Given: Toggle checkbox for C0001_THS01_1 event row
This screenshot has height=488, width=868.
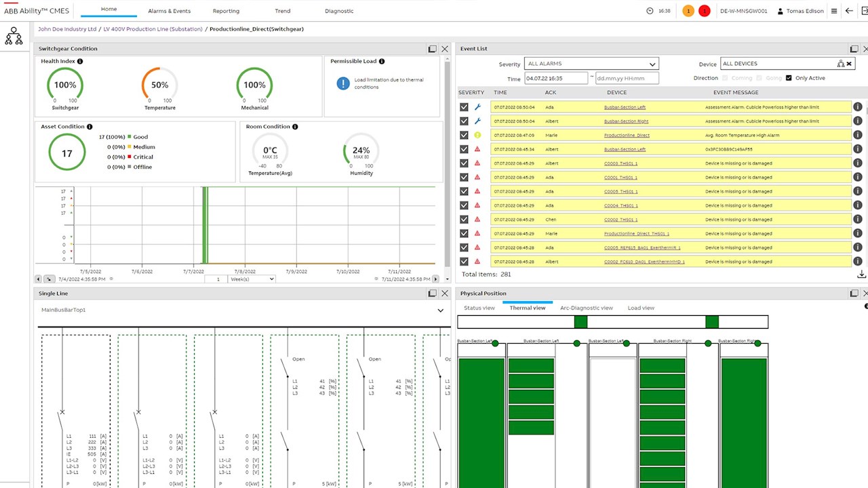Looking at the screenshot, I should [x=464, y=178].
